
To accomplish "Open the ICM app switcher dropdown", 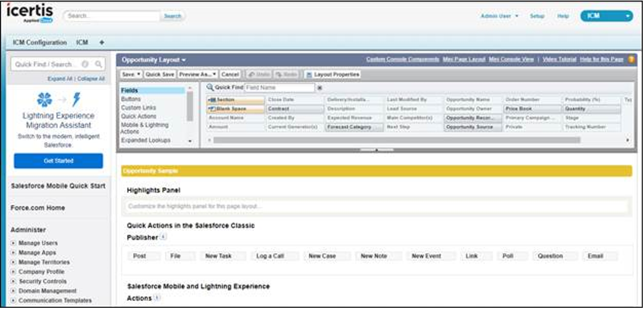I will (606, 16).
